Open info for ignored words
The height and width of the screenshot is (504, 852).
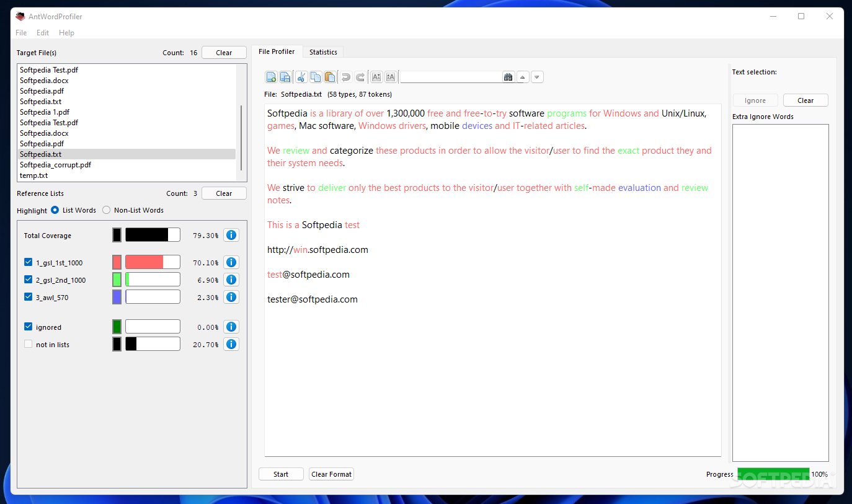click(x=231, y=327)
